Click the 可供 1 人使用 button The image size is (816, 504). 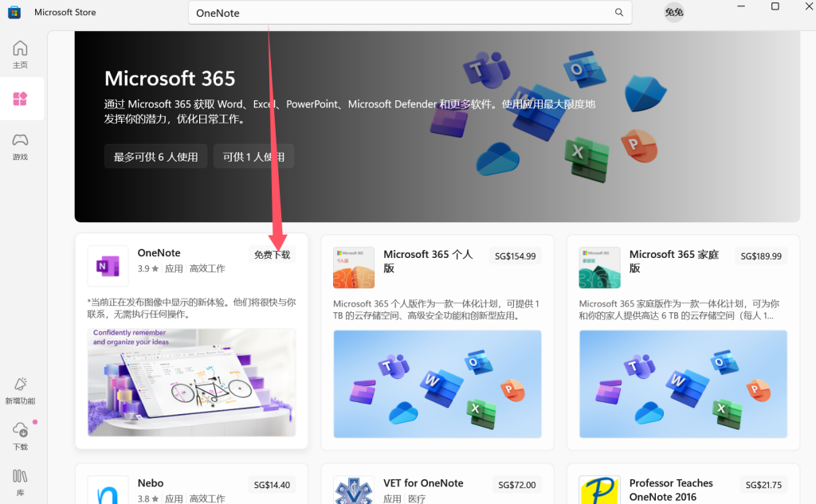click(253, 157)
